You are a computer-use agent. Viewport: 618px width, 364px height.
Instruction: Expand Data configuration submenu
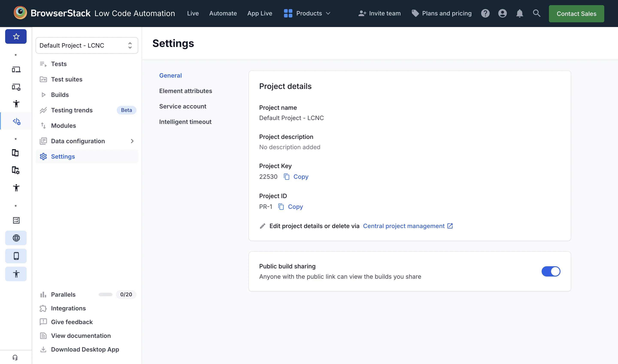(x=132, y=141)
